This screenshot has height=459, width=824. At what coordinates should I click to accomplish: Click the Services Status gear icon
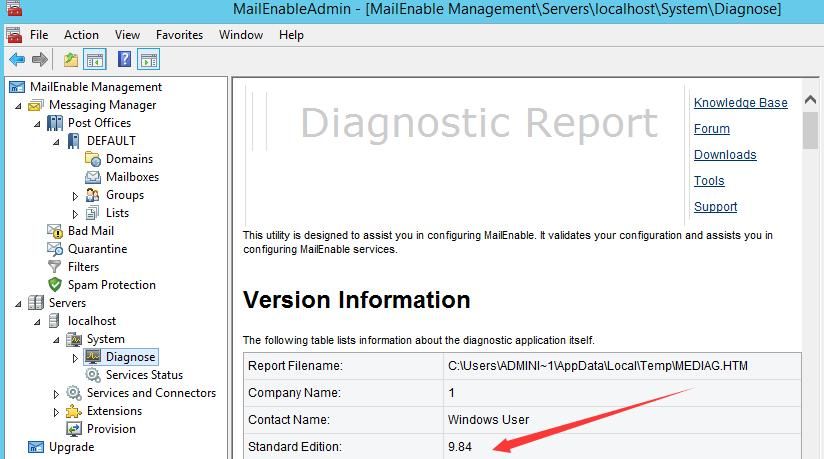92,375
